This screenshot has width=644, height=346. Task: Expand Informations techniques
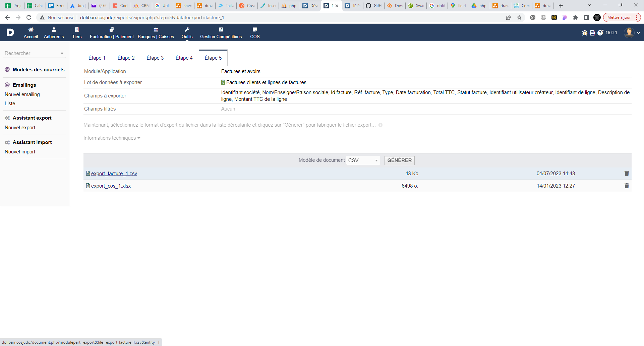point(112,138)
